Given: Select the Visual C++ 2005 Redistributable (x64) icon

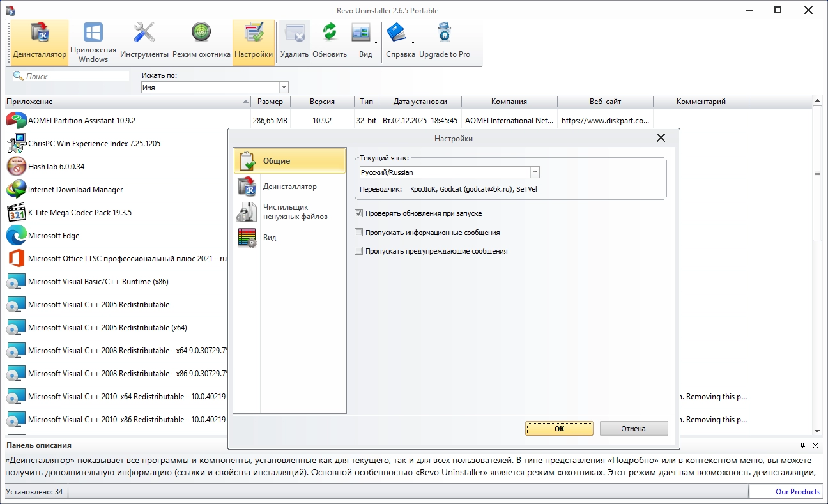Looking at the screenshot, I should pos(16,327).
